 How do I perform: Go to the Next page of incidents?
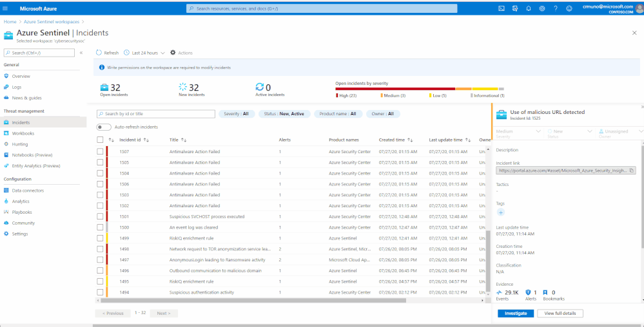pyautogui.click(x=164, y=313)
